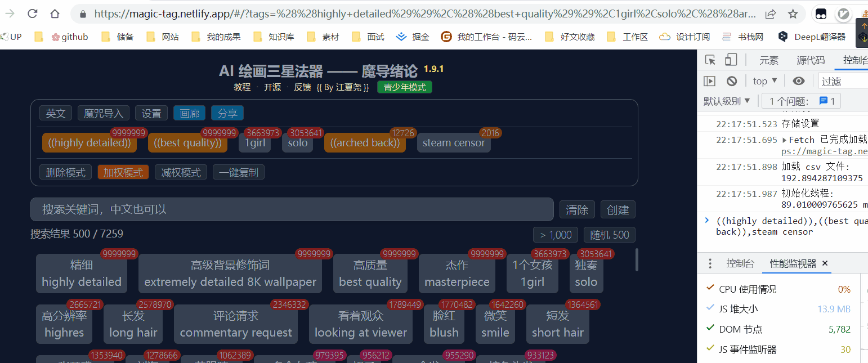Viewport: 868px width, 363px height.
Task: Open the 画廊 tab in the app
Action: [x=189, y=113]
